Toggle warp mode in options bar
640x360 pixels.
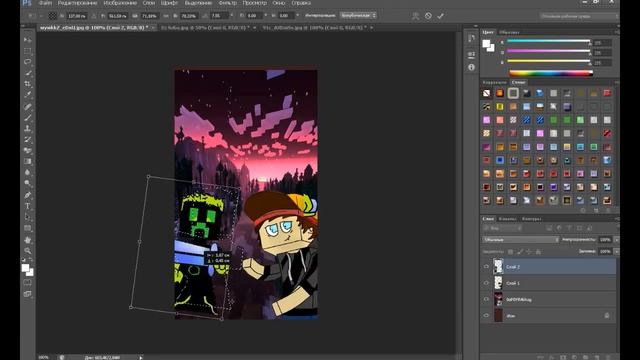[415, 16]
